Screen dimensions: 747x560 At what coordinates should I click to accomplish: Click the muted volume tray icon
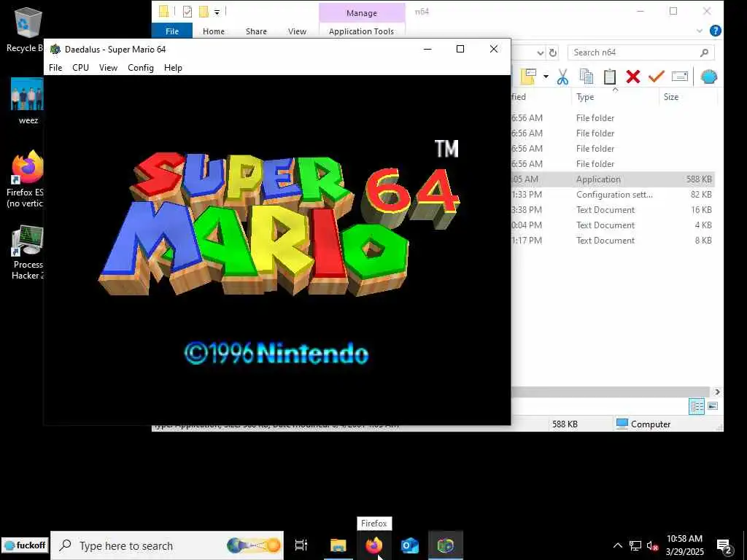click(x=653, y=545)
